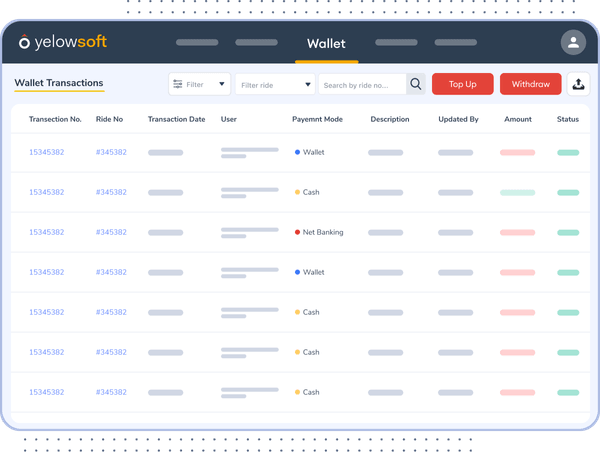Click the search magnifying glass icon

[416, 85]
